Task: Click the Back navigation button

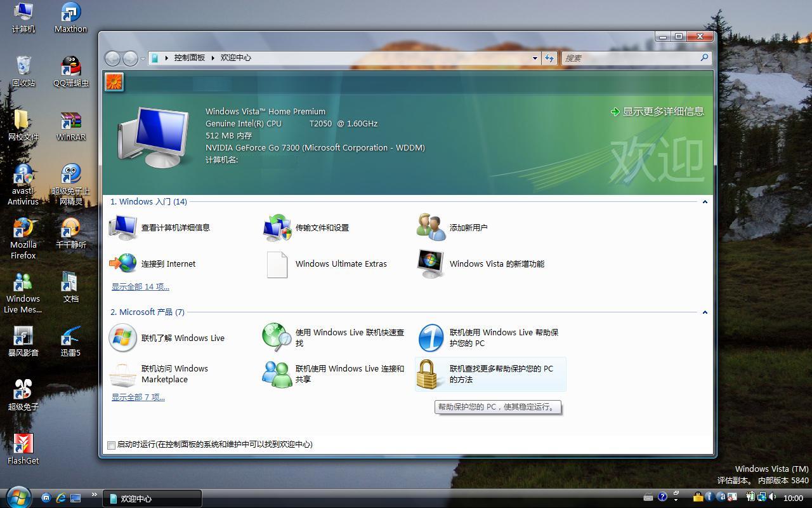Action: pyautogui.click(x=112, y=58)
